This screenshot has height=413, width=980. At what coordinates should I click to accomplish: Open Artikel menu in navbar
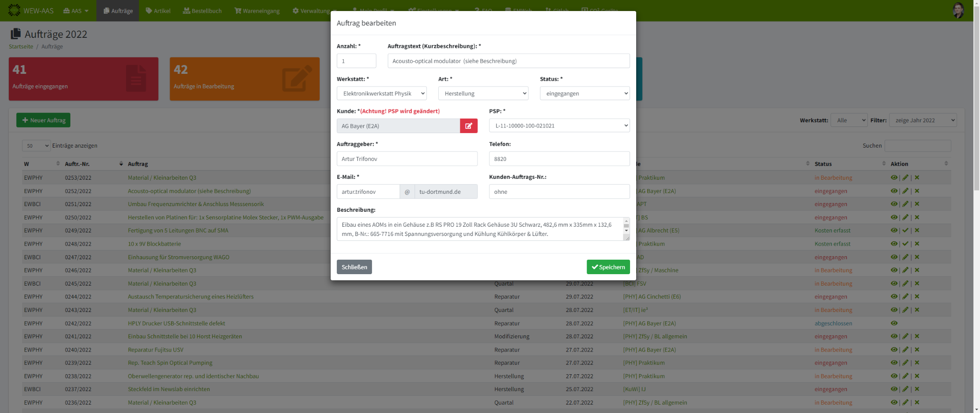coord(158,11)
